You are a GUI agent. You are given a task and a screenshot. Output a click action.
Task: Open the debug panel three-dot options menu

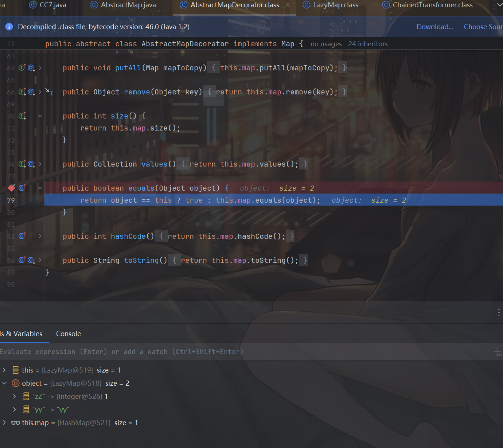pyautogui.click(x=499, y=312)
